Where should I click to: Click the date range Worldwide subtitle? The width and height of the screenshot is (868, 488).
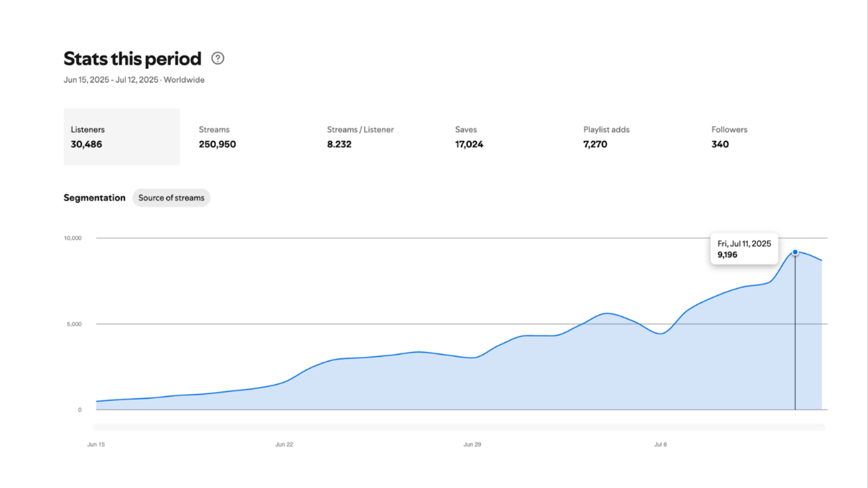(134, 80)
